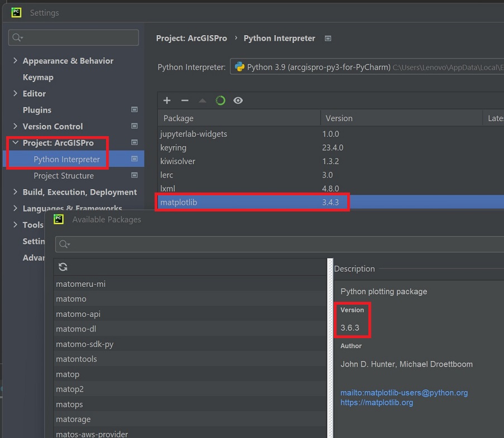Click the icon next to Python Interpreter breadcrumb

click(328, 38)
